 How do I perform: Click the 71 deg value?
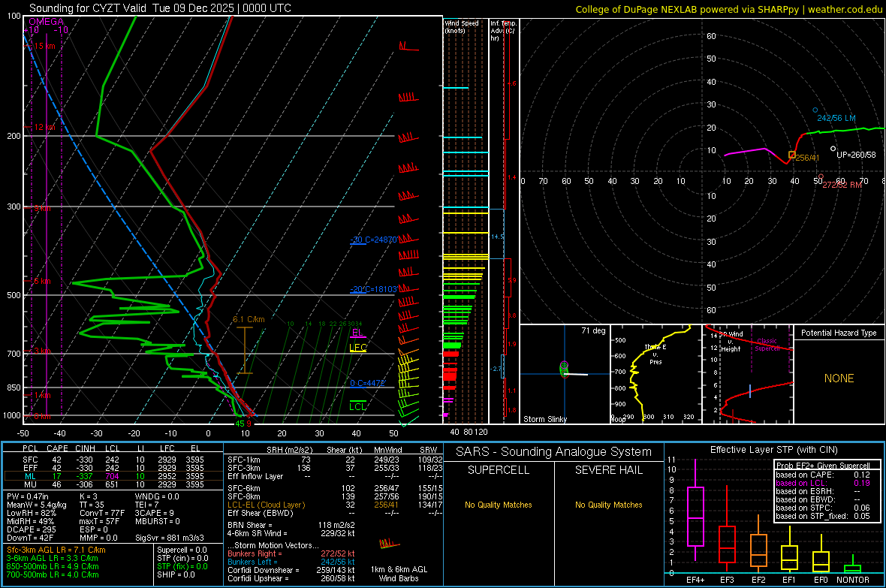[593, 330]
